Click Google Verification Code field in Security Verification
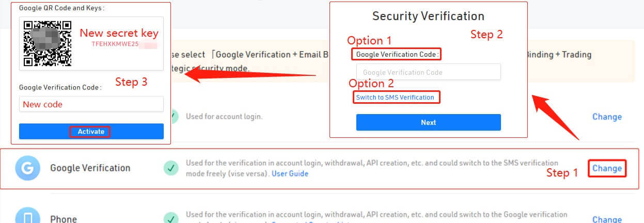Image resolution: width=644 pixels, height=223 pixels. click(x=428, y=72)
